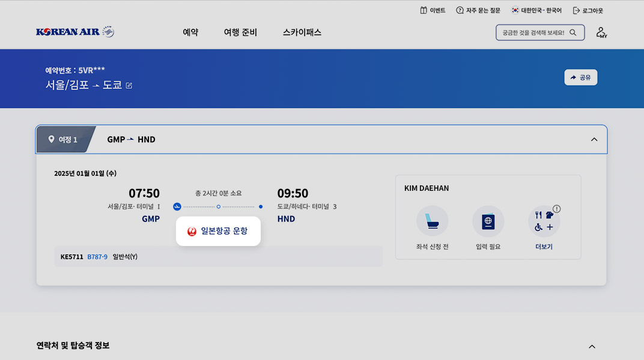Click the seat selection icon
644x360 pixels.
(432, 221)
